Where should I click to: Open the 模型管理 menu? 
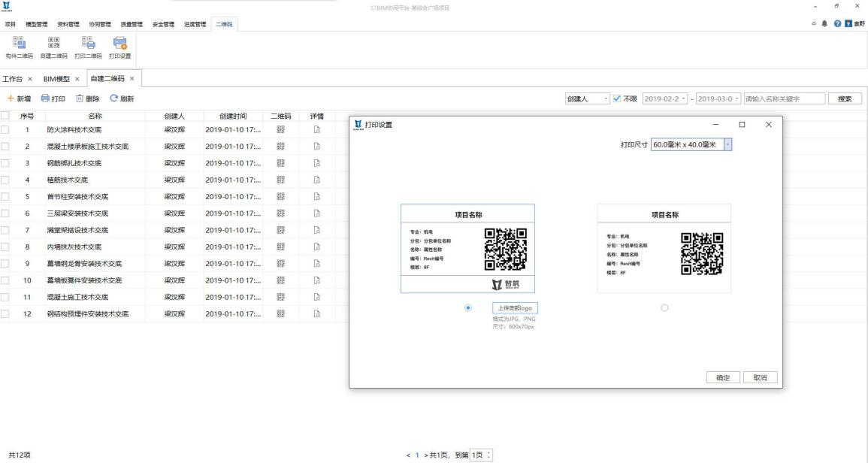tap(37, 24)
